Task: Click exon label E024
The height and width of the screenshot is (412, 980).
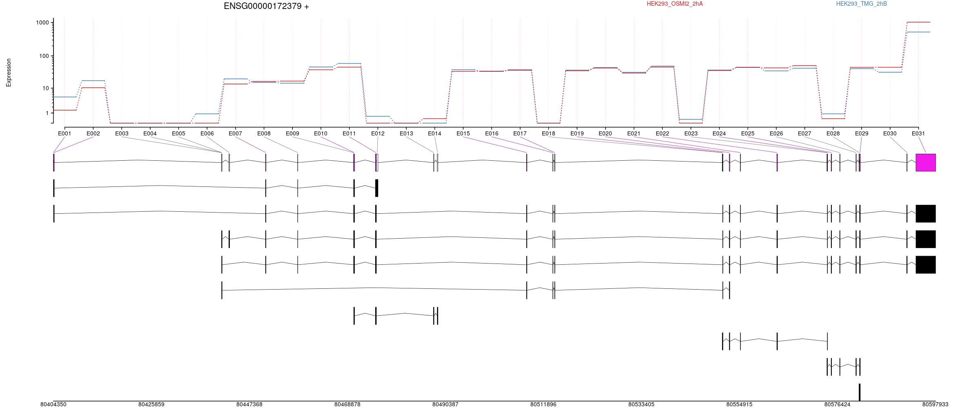Action: (x=719, y=133)
